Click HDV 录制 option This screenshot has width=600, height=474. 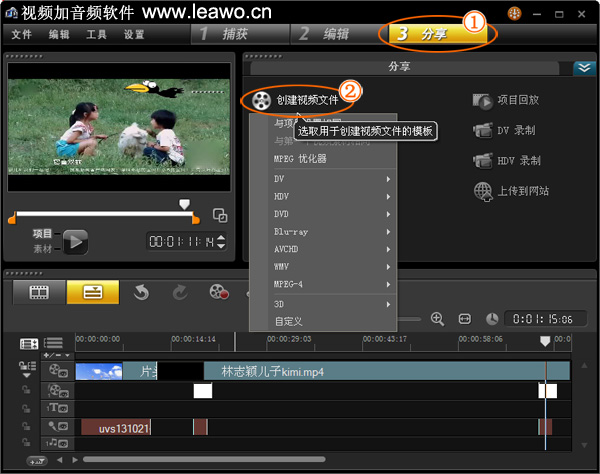[x=507, y=161]
